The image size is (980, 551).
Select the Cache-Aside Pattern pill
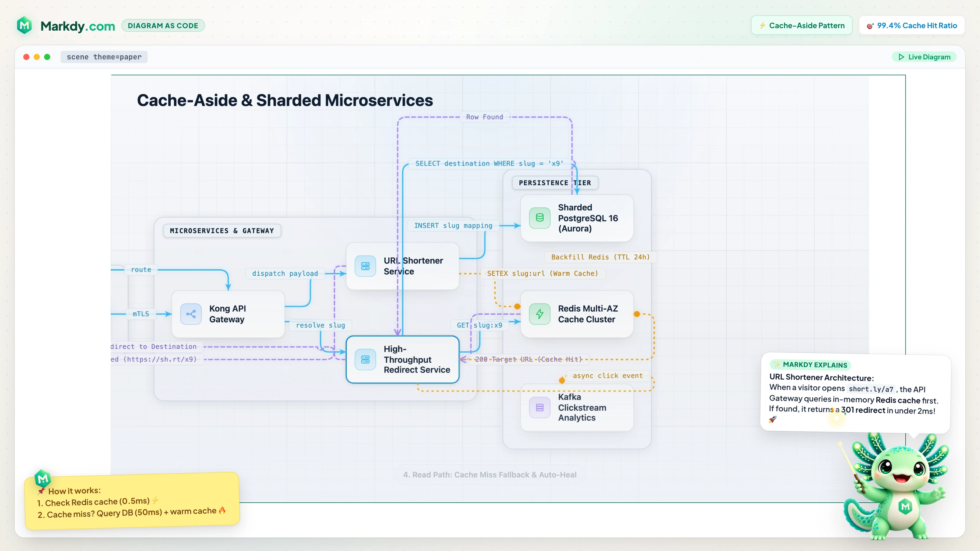[x=801, y=25]
